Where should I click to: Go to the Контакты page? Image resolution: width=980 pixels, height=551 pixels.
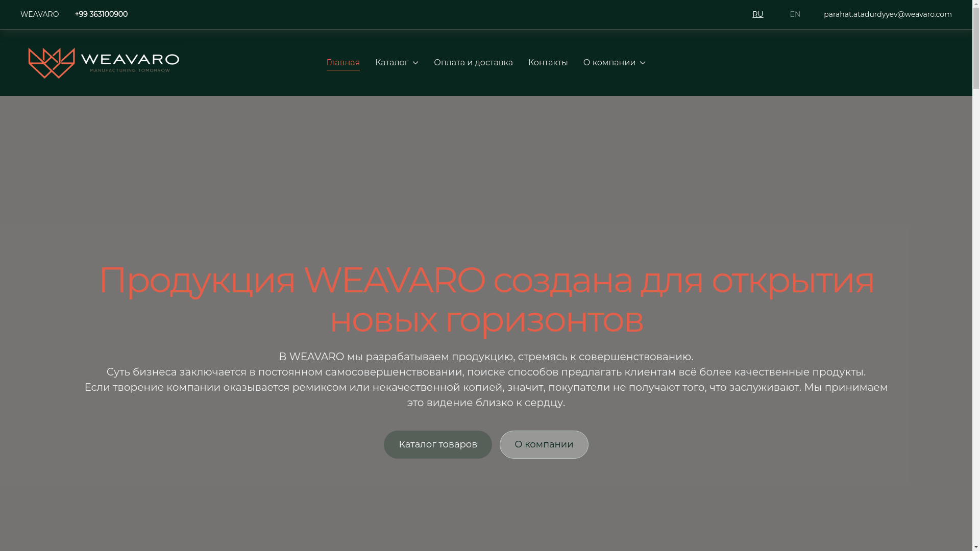548,63
